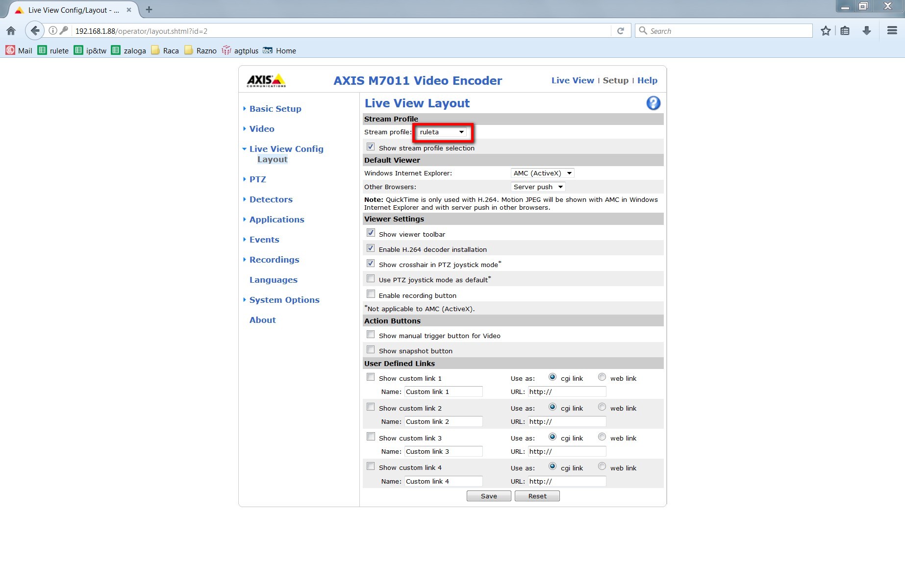
Task: Open the Mail bookmark
Action: (19, 50)
